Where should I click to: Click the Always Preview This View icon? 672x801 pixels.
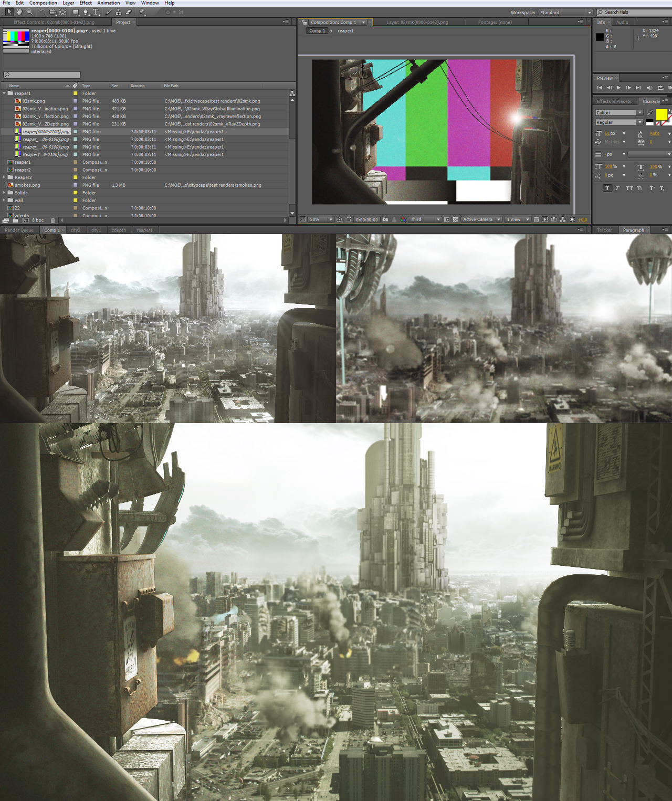click(302, 219)
